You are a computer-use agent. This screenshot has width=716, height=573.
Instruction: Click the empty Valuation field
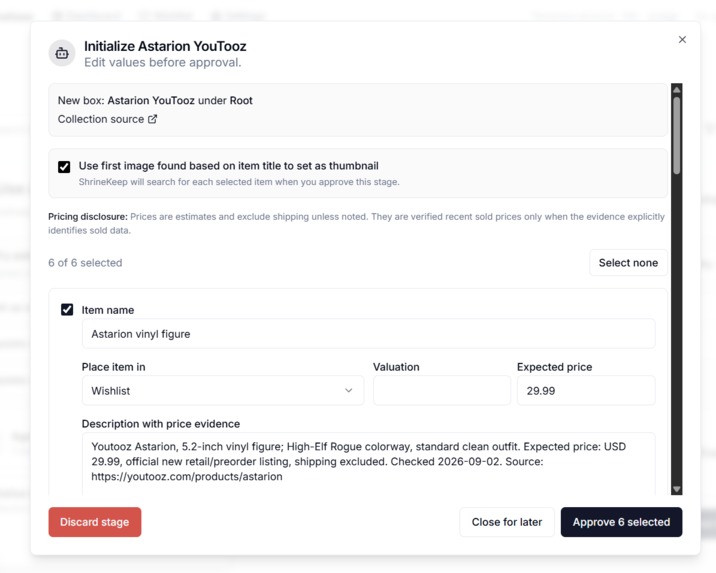(x=442, y=390)
